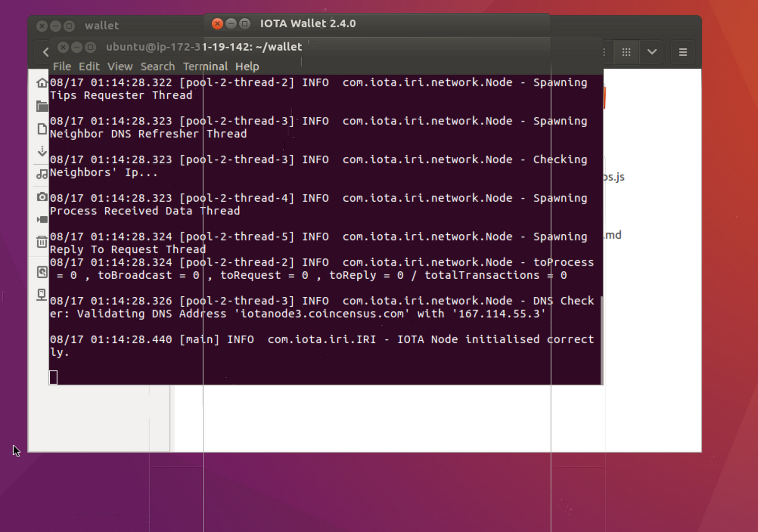Image resolution: width=758 pixels, height=532 pixels.
Task: Go back in the wallet file manager
Action: click(x=45, y=52)
